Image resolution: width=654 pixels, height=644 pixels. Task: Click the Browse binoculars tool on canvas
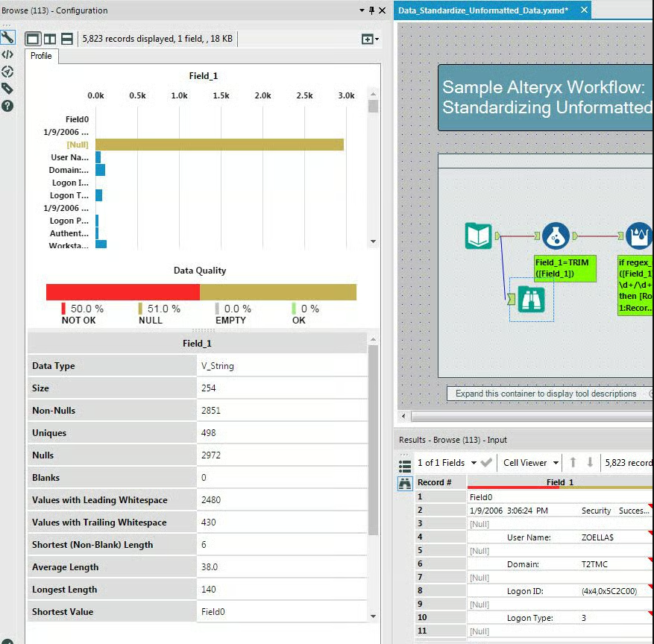[531, 300]
